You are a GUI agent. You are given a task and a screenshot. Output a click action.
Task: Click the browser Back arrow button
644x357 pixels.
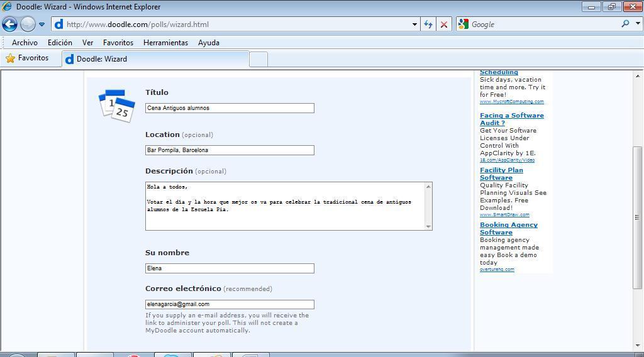coord(9,25)
